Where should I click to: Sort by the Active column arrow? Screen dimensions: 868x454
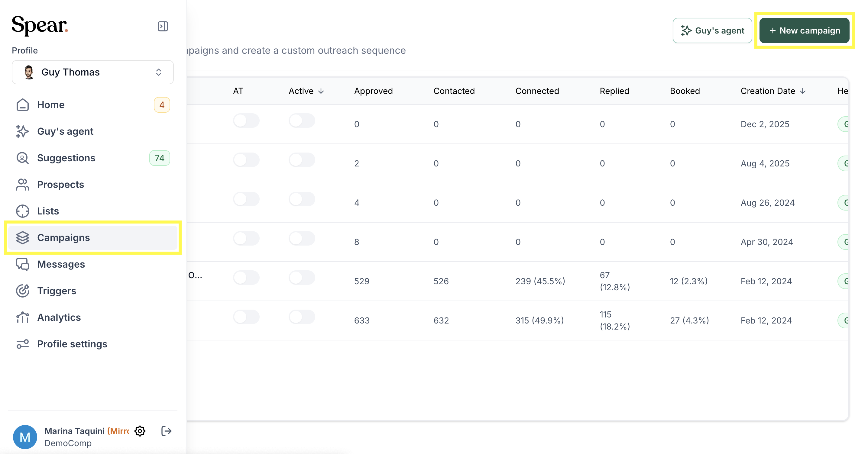[x=321, y=91]
